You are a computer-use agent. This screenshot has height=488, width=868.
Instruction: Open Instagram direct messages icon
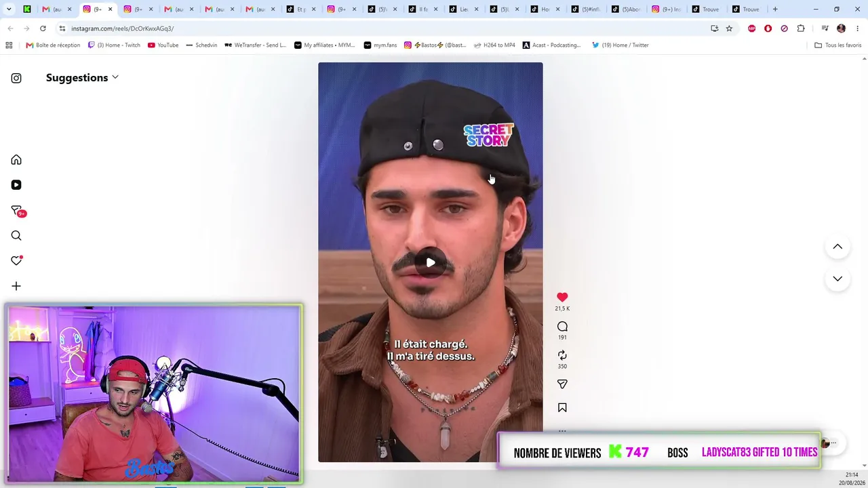(x=16, y=211)
